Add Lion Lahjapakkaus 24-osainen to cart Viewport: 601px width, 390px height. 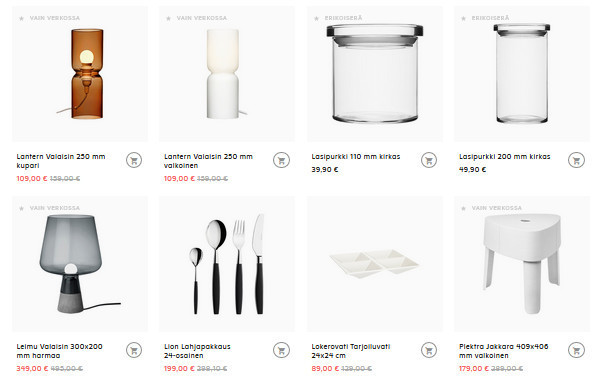pos(281,350)
